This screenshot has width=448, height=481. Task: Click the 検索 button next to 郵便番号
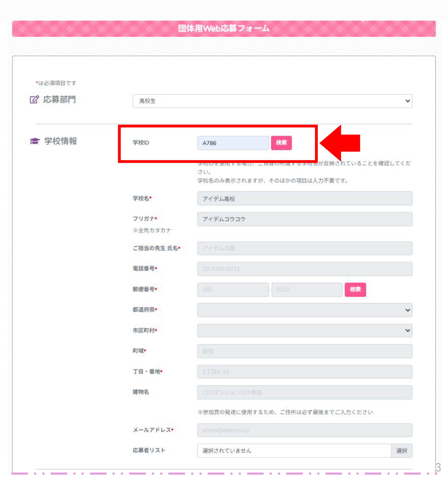tap(355, 289)
